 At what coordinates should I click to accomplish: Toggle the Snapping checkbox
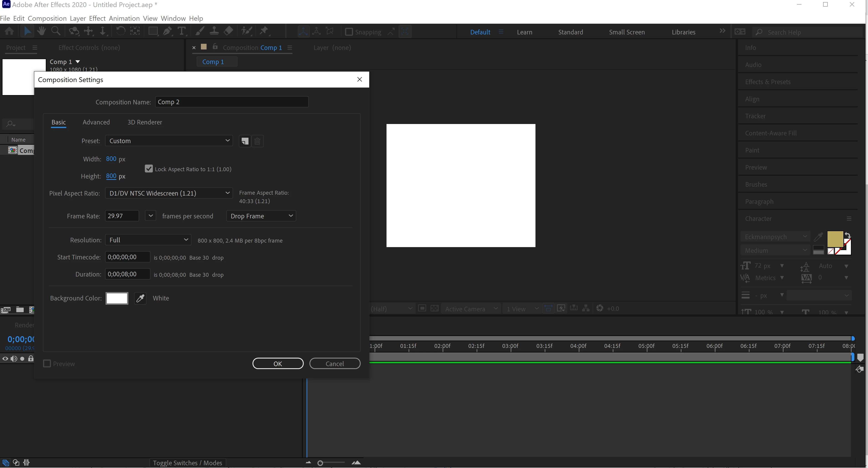click(x=349, y=32)
